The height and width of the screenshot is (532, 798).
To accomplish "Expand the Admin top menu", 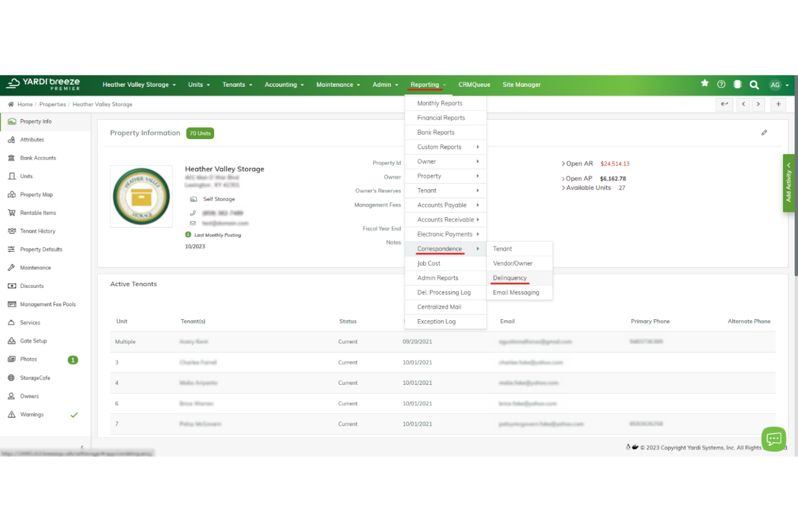I will pos(385,85).
